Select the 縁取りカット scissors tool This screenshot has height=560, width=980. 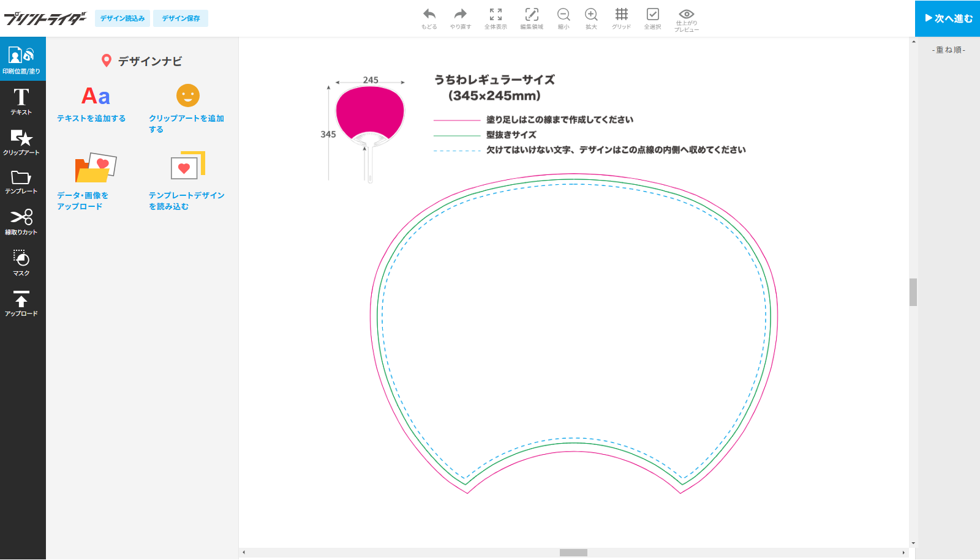pyautogui.click(x=21, y=222)
